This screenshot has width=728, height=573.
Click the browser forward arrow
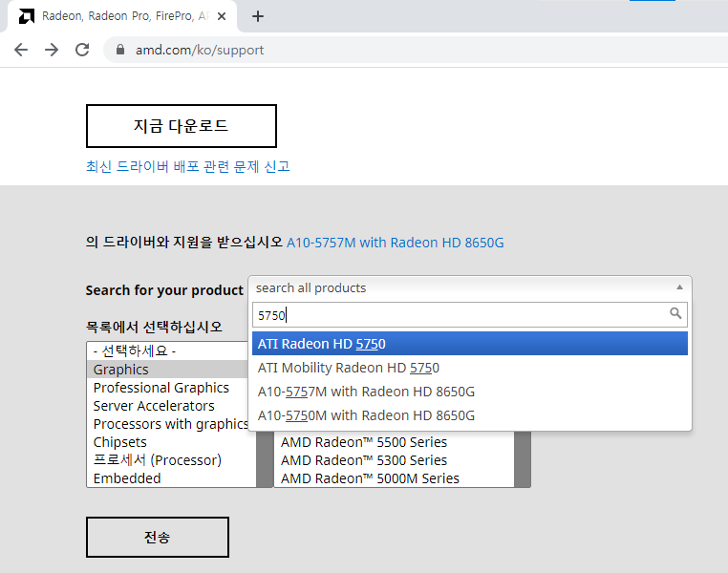(52, 50)
